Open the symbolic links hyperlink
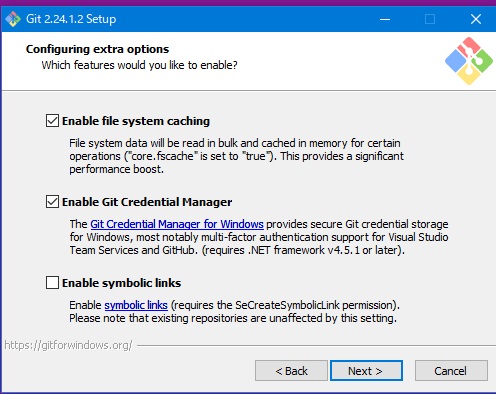The image size is (496, 394). tap(136, 305)
